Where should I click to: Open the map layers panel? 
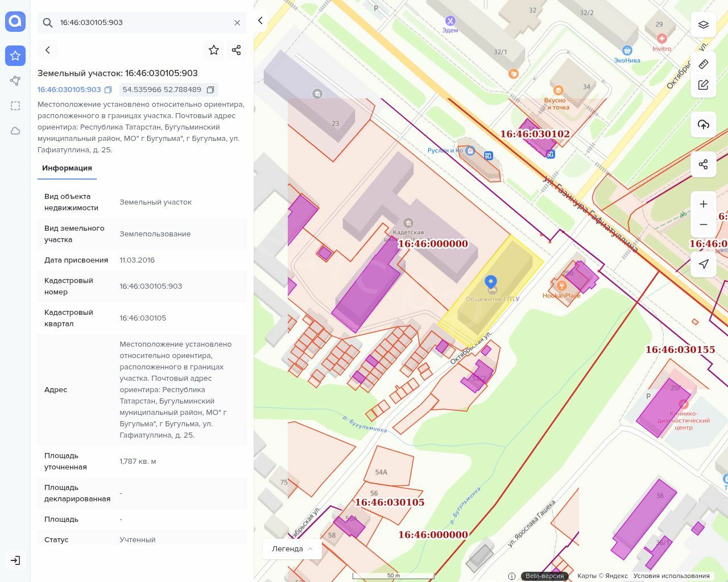coord(703,24)
